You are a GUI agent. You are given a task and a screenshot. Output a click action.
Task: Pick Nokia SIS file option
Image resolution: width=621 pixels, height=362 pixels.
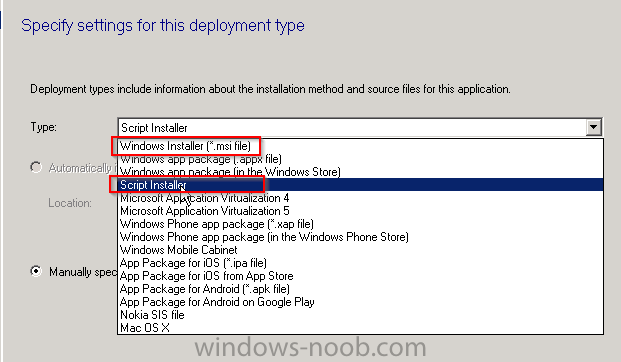pos(361,315)
